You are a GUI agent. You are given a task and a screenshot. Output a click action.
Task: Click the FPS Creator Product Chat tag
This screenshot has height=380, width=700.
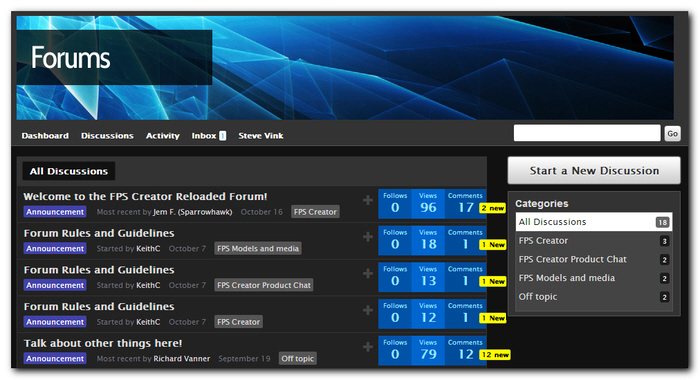coord(264,285)
